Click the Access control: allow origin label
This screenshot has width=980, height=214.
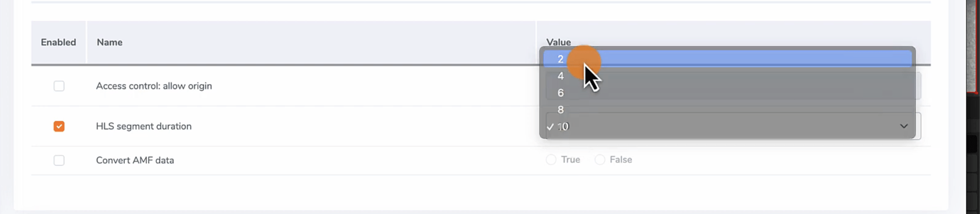click(154, 86)
